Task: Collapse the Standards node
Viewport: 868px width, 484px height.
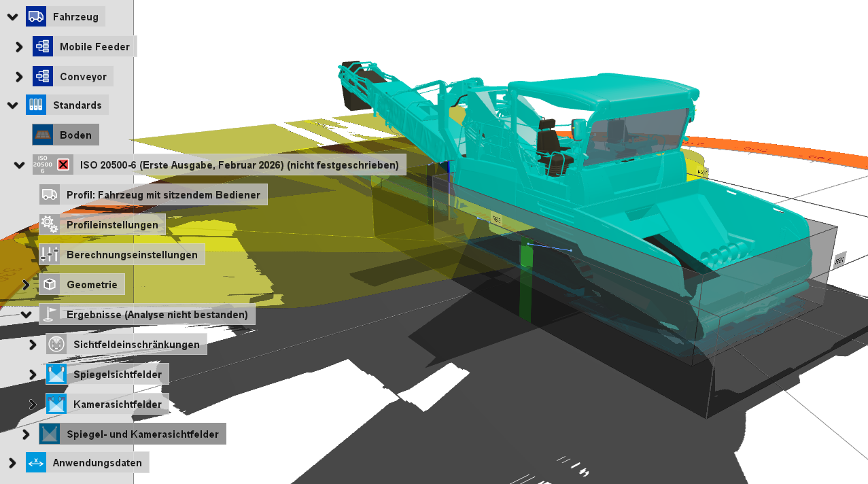Action: click(x=12, y=105)
